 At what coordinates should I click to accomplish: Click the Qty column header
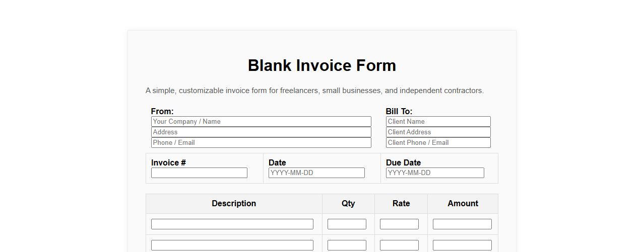point(348,203)
